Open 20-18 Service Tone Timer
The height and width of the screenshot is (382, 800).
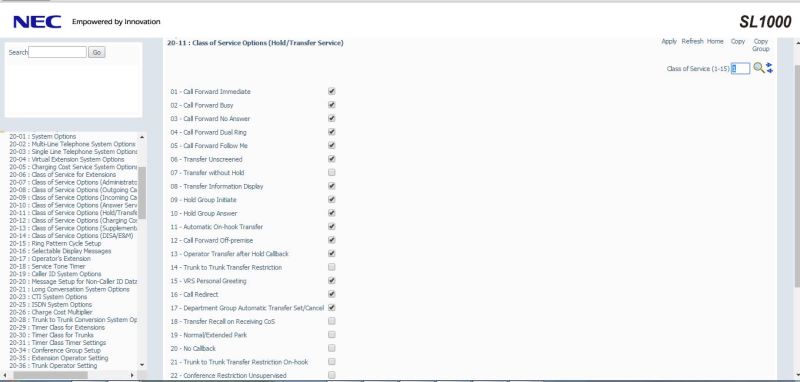coord(47,266)
